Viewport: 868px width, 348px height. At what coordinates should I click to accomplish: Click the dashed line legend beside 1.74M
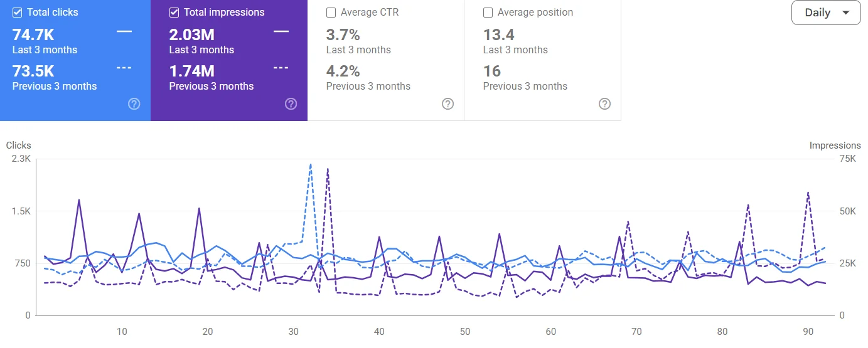pos(281,67)
